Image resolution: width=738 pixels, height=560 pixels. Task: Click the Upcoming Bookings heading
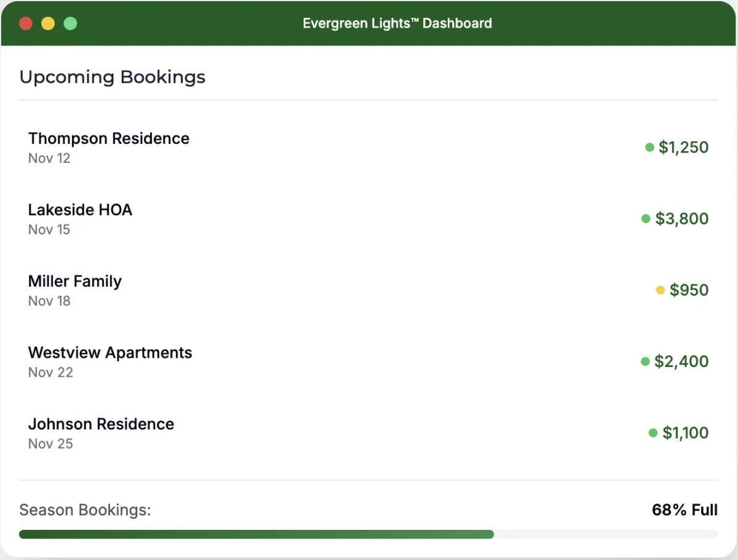113,77
